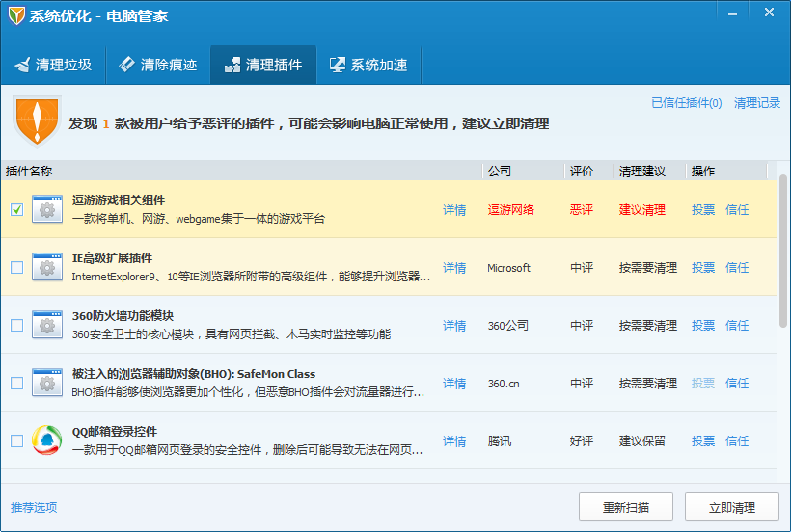This screenshot has height=532, width=791.
Task: Click the 360.cn company cell
Action: click(504, 384)
